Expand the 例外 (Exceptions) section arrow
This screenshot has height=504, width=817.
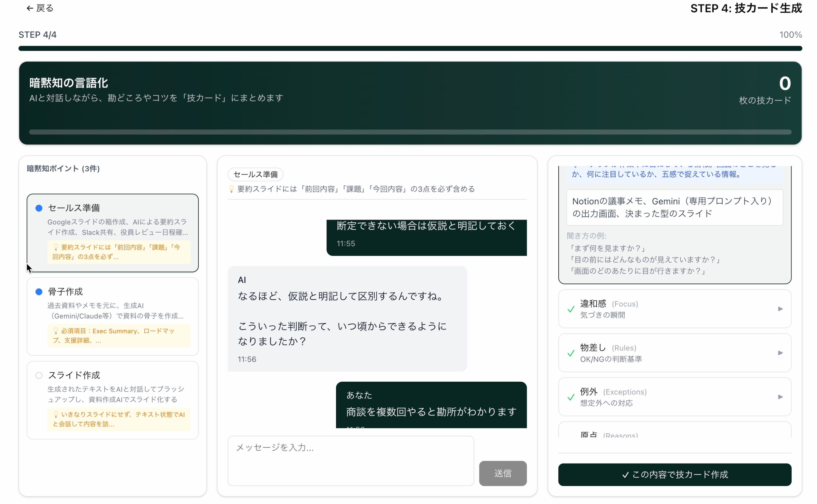pyautogui.click(x=780, y=397)
